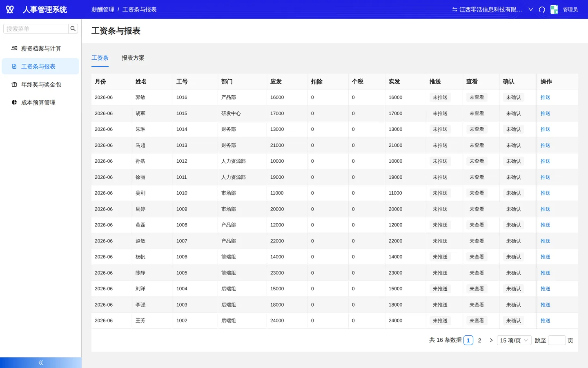Click 推送 for employee 陈静
This screenshot has width=588, height=368.
click(546, 273)
